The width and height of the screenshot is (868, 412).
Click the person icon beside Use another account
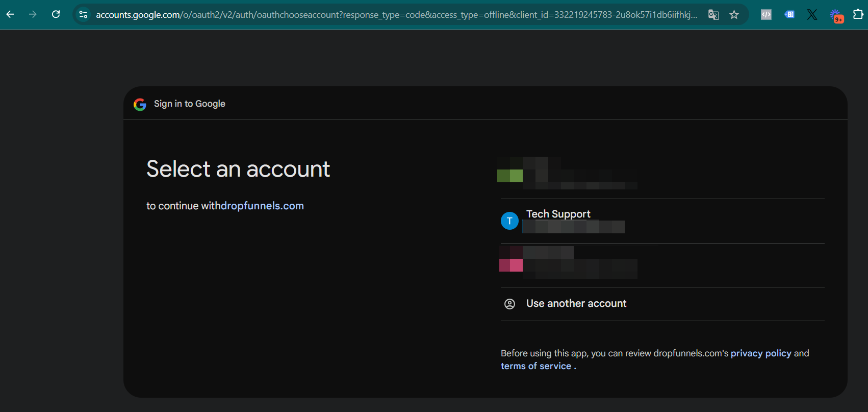(x=509, y=304)
